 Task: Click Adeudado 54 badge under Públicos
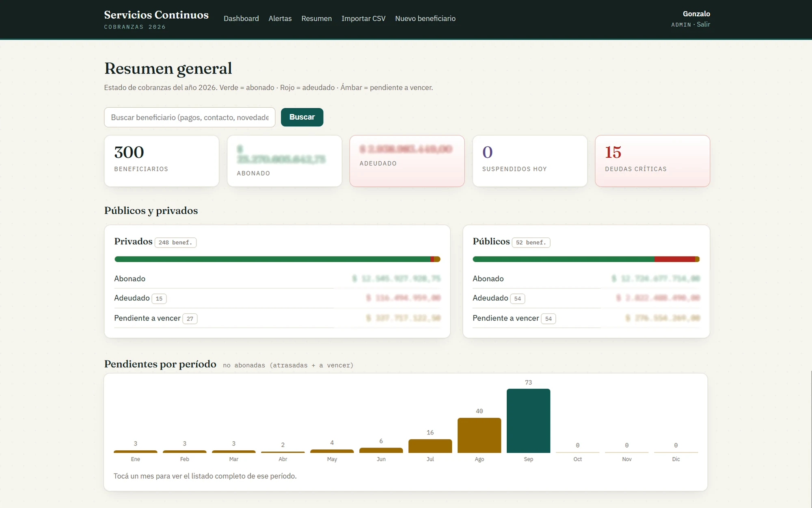pyautogui.click(x=517, y=299)
